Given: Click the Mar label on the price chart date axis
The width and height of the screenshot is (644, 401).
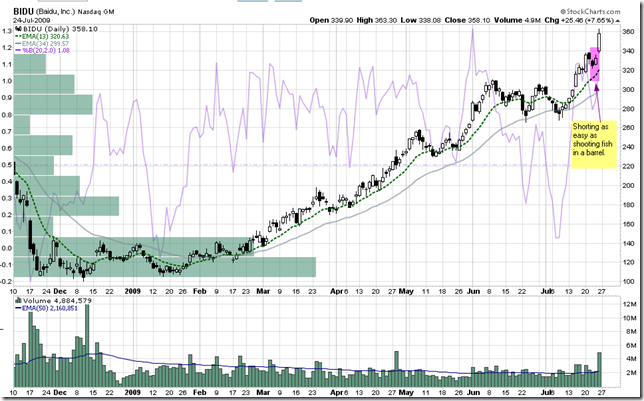Looking at the screenshot, I should pos(263,291).
